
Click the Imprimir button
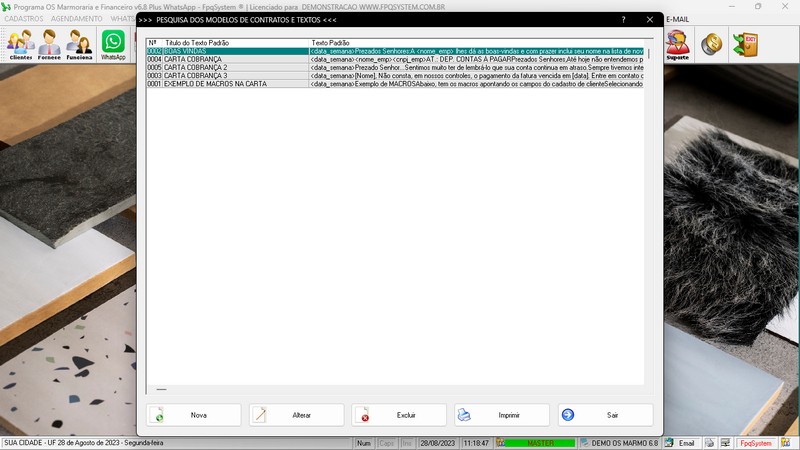(x=503, y=415)
